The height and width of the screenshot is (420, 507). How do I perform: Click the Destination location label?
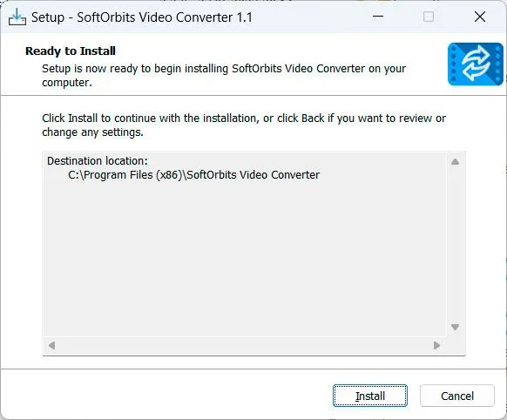pos(98,160)
